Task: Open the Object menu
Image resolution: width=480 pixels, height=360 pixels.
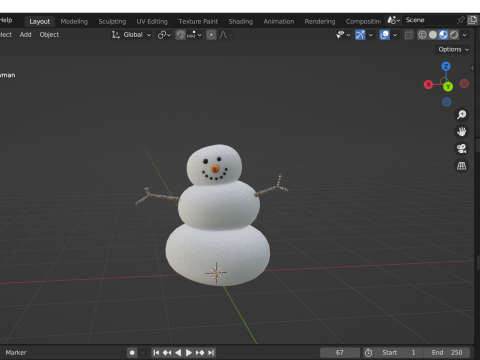Action: click(49, 35)
